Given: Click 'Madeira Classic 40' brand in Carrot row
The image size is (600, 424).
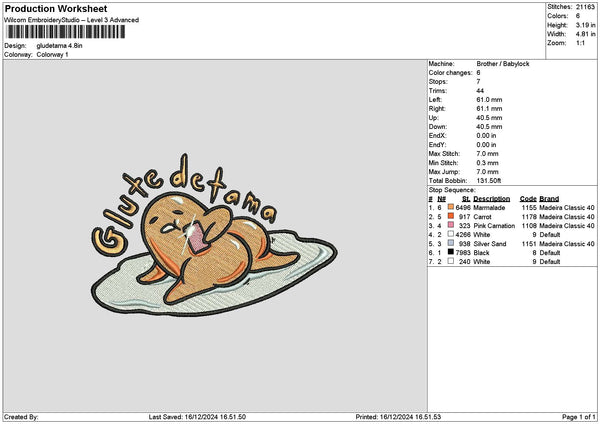Looking at the screenshot, I should [x=567, y=217].
